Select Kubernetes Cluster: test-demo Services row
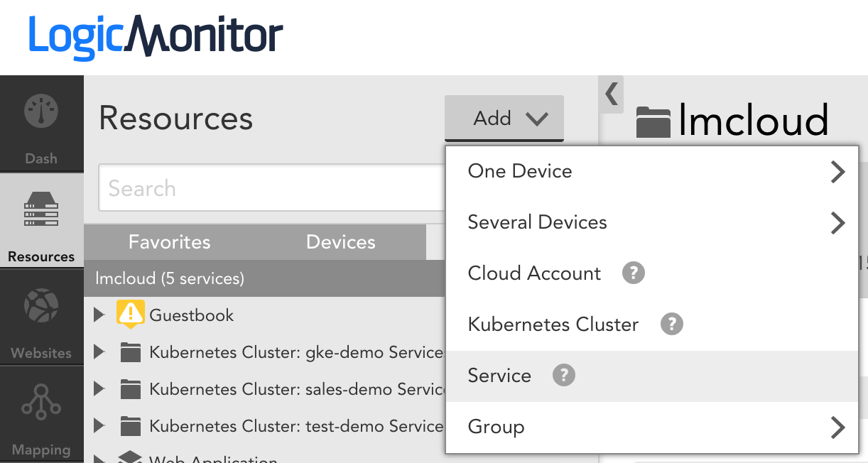This screenshot has height=463, width=868. 265,426
